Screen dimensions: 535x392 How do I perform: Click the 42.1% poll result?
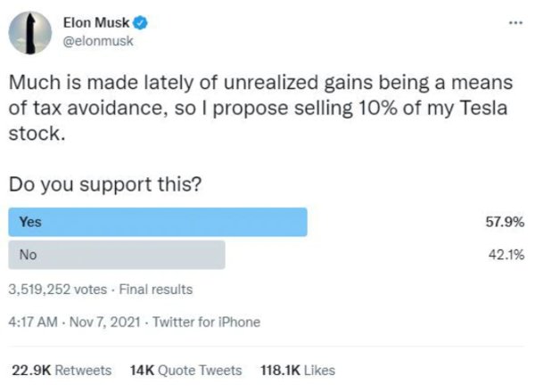pos(507,255)
